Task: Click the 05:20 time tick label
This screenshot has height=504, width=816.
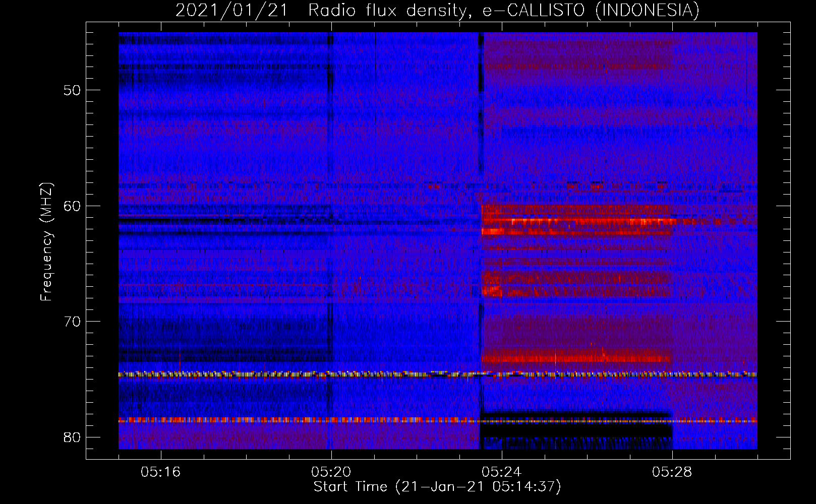Action: tap(331, 472)
